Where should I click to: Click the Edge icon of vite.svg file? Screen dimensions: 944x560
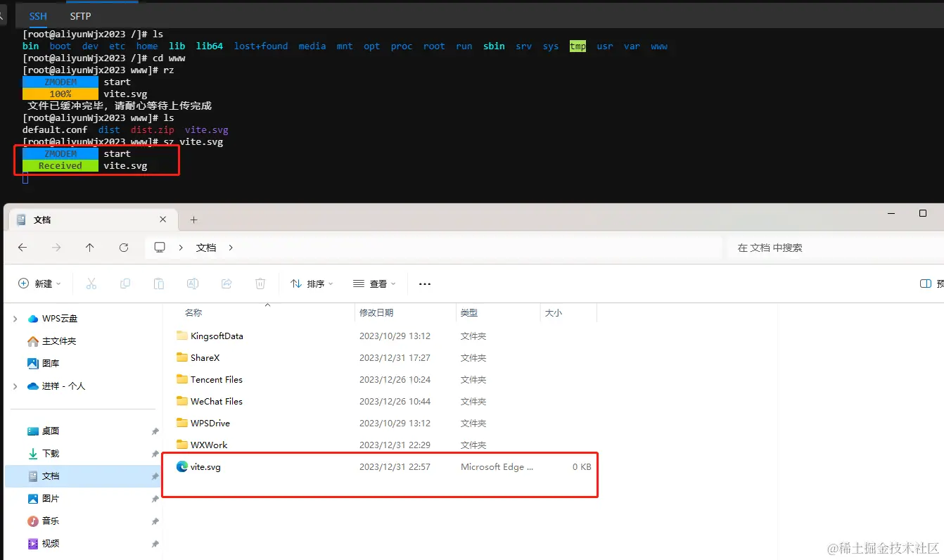182,466
